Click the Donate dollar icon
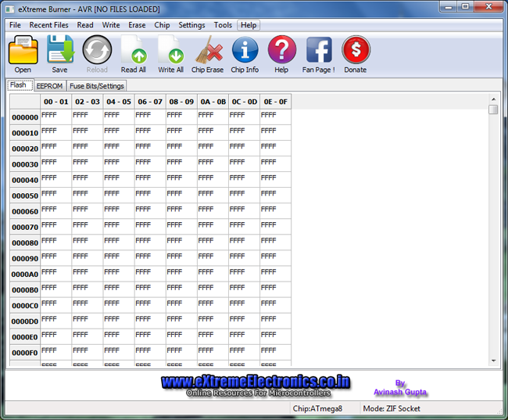Image resolution: width=508 pixels, height=420 pixels. click(356, 49)
